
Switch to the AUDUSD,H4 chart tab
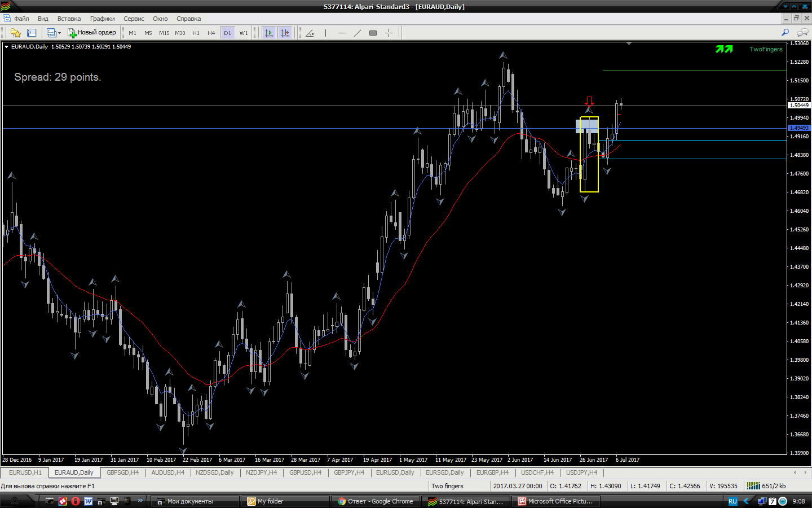point(167,473)
